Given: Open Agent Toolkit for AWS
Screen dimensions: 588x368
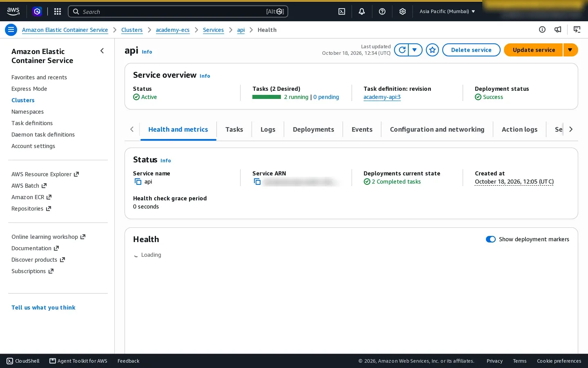Looking at the screenshot, I should pos(78,361).
